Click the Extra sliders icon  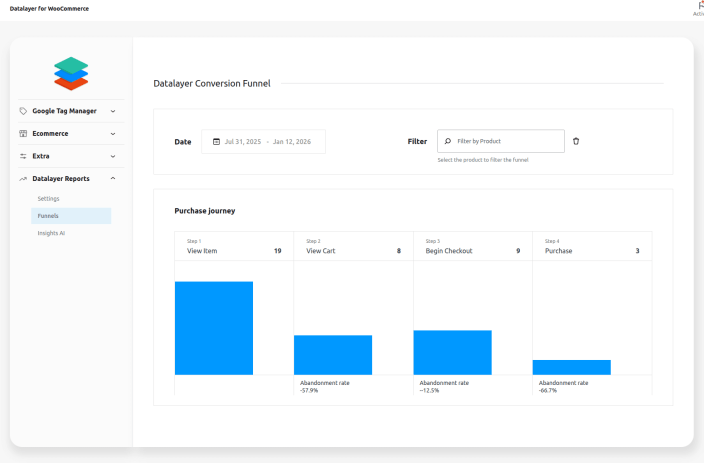(23, 156)
